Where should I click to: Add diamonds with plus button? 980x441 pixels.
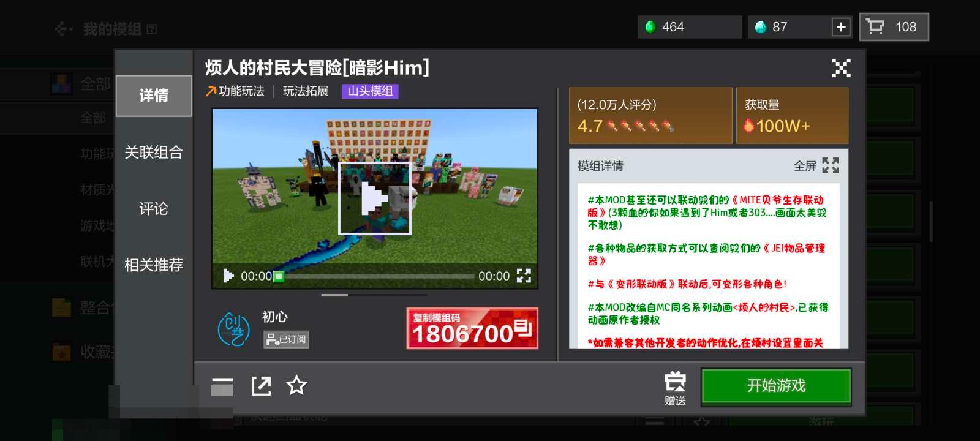841,27
